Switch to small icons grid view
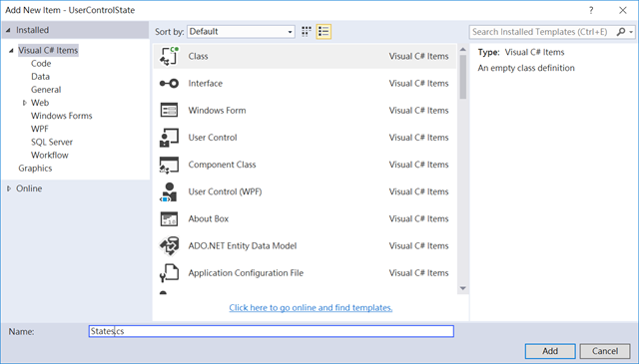This screenshot has height=364, width=639. coord(307,32)
